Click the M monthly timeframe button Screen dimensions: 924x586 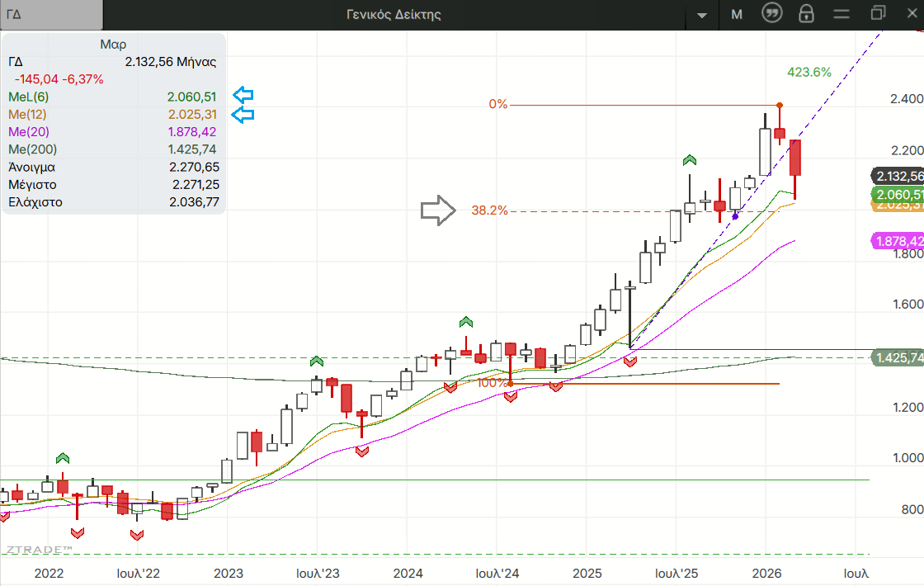pos(737,14)
